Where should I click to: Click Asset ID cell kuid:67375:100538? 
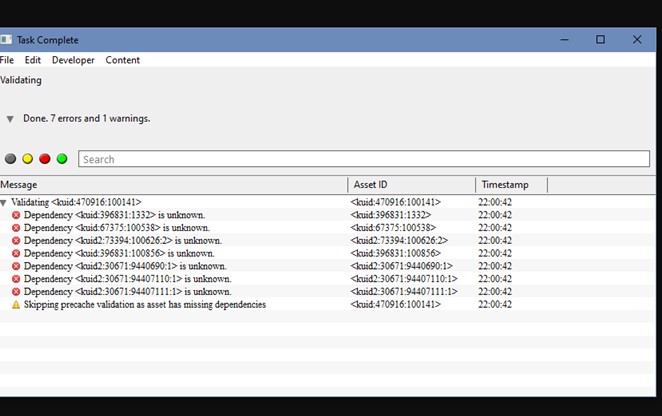(x=393, y=228)
